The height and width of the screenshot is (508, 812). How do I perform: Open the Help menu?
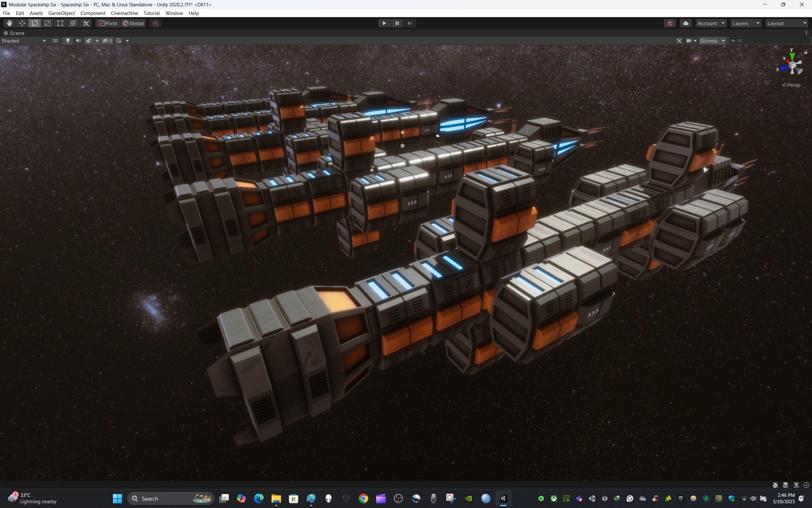(x=193, y=13)
